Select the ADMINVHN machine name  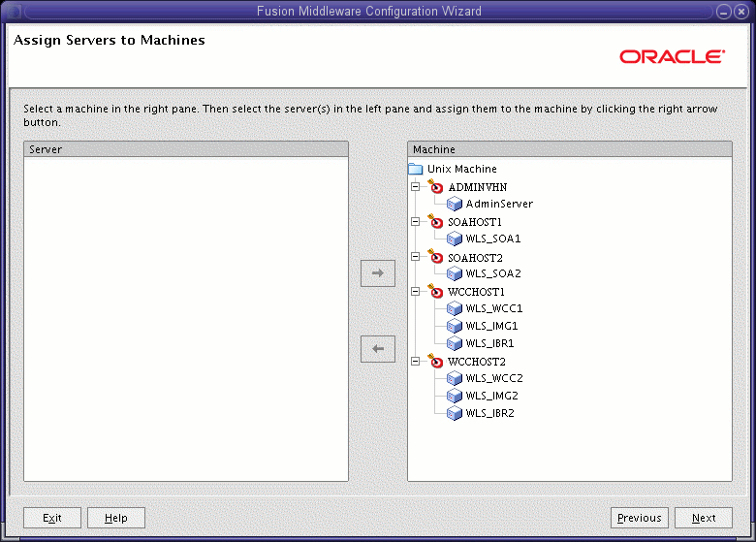point(477,187)
